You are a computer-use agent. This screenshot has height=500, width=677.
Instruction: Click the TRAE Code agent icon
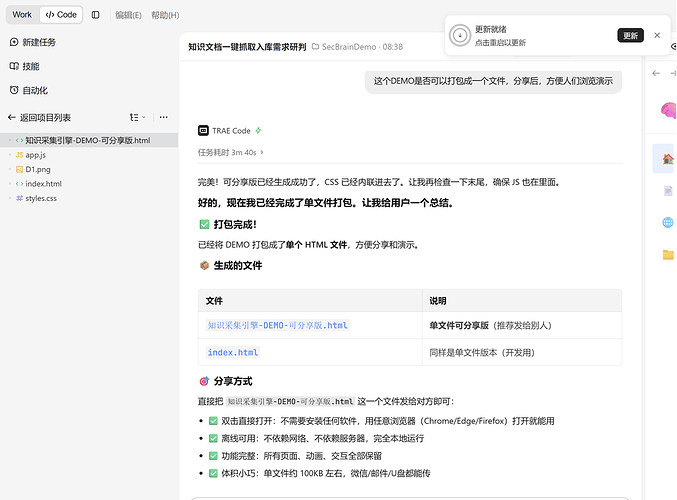203,130
